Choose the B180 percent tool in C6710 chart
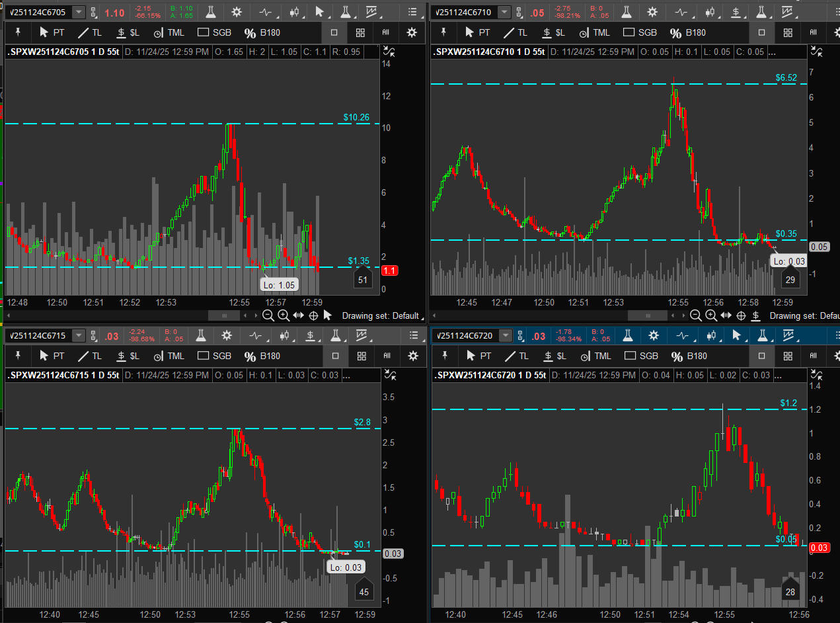This screenshot has height=623, width=840. 688,32
